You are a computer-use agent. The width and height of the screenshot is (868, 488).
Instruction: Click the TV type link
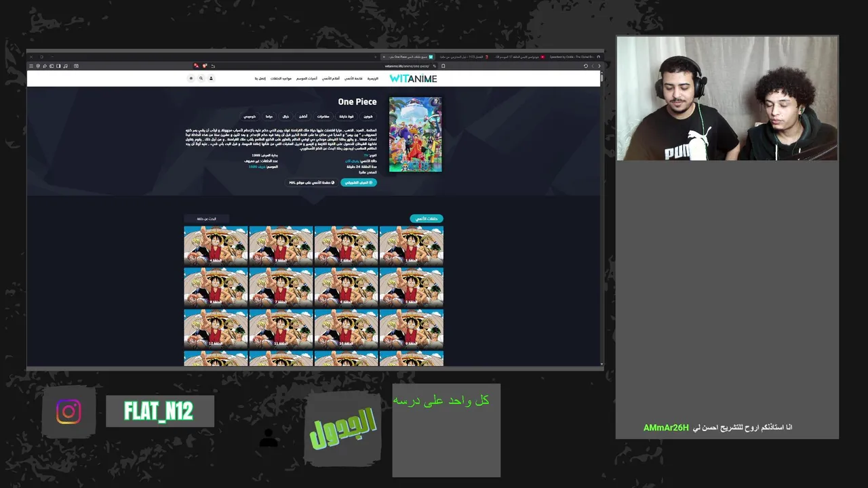366,155
